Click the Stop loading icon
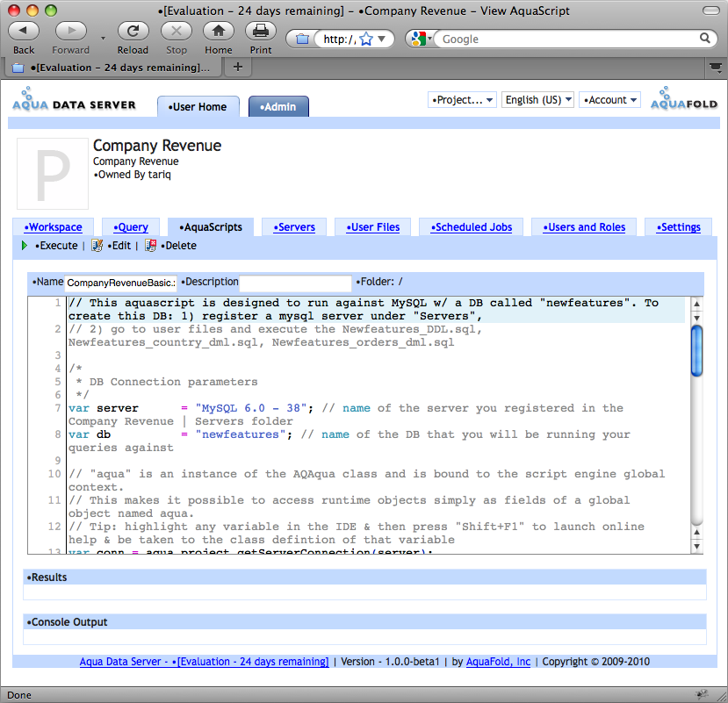This screenshot has width=728, height=703. (x=177, y=31)
